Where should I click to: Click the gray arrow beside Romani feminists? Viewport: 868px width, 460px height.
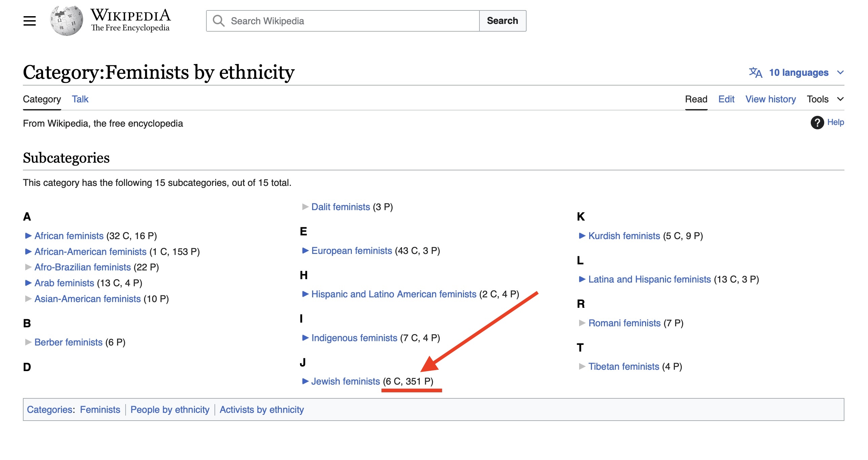(582, 323)
